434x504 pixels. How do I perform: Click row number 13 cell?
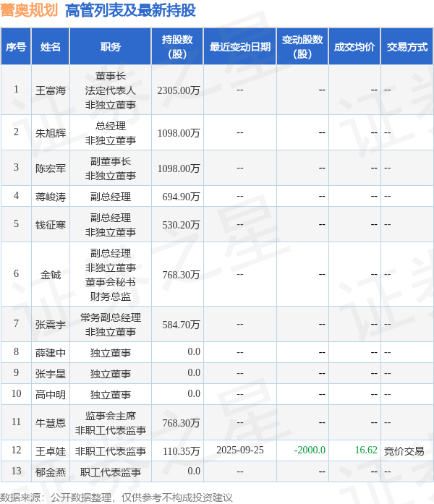point(17,471)
